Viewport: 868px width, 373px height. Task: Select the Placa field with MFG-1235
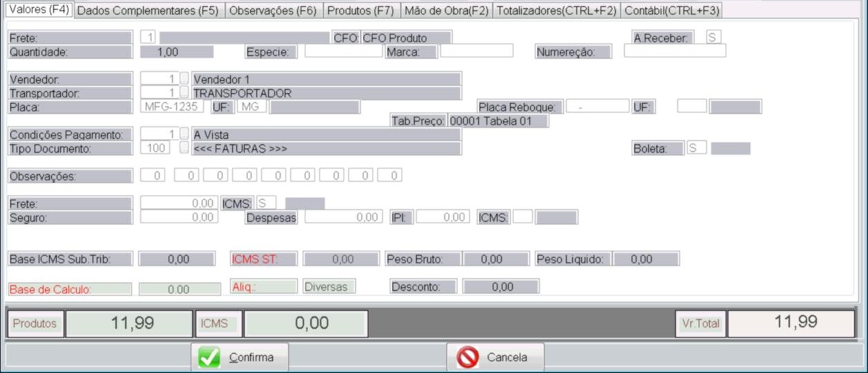[172, 106]
